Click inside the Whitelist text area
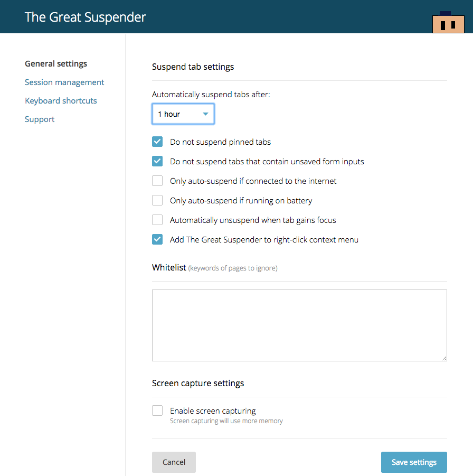 point(299,325)
